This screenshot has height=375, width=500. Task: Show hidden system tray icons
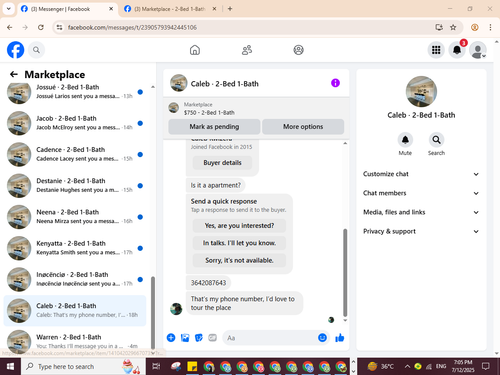(407, 366)
